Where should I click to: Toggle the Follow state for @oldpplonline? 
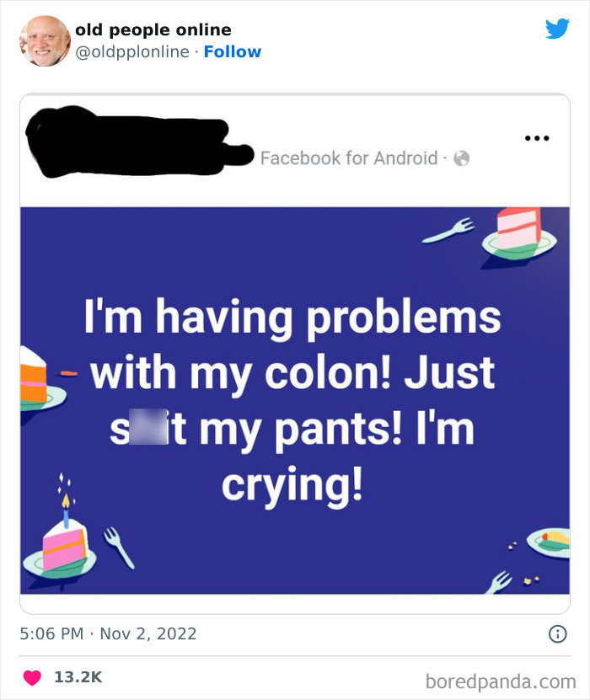233,52
